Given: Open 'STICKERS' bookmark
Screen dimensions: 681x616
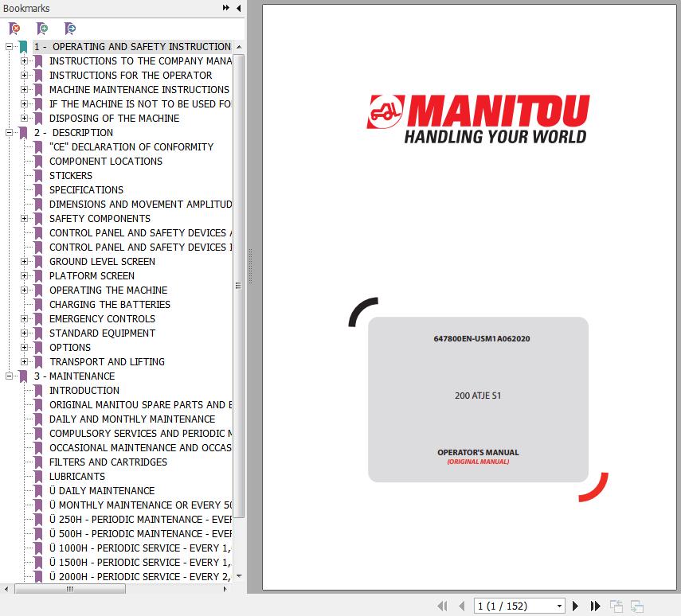Looking at the screenshot, I should click(71, 176).
